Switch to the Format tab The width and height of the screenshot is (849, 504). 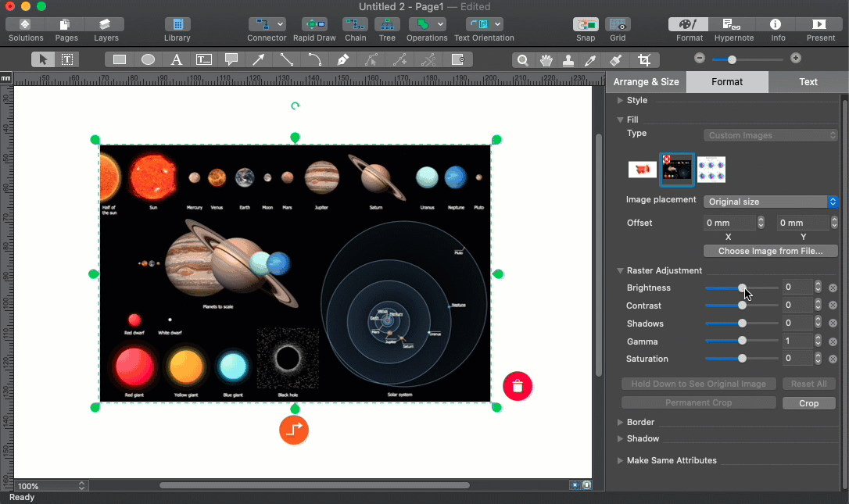[726, 82]
